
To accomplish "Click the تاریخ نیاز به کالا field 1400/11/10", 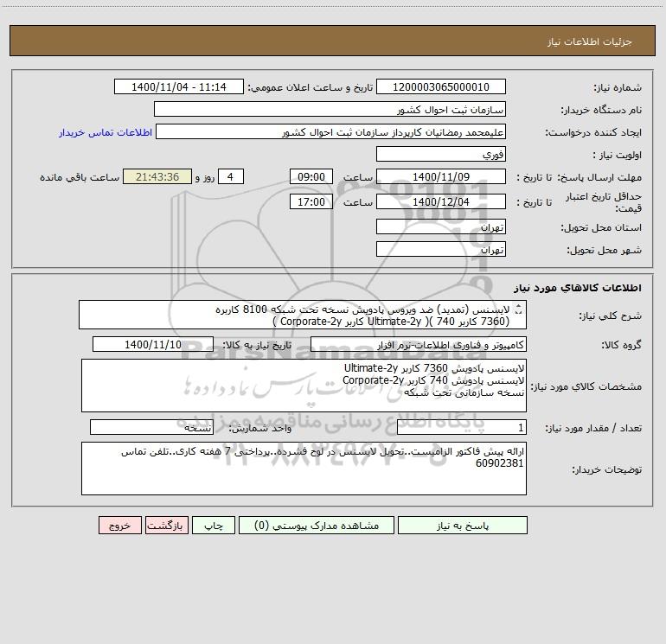I will pos(153,344).
